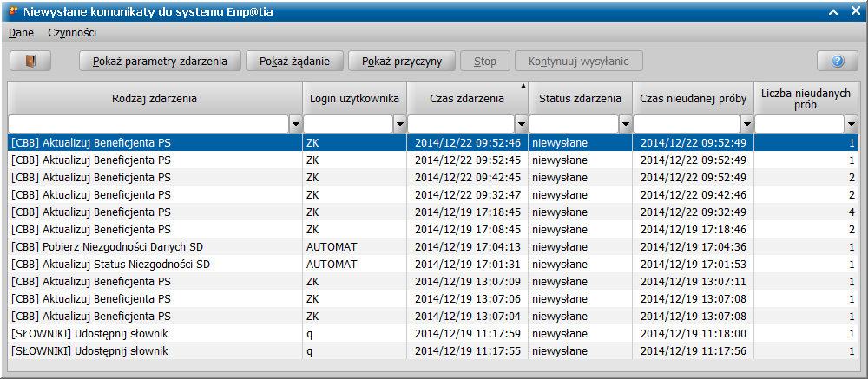Select row with event time 2014/12/19 13:07:04
This screenshot has width=868, height=379.
point(433,316)
